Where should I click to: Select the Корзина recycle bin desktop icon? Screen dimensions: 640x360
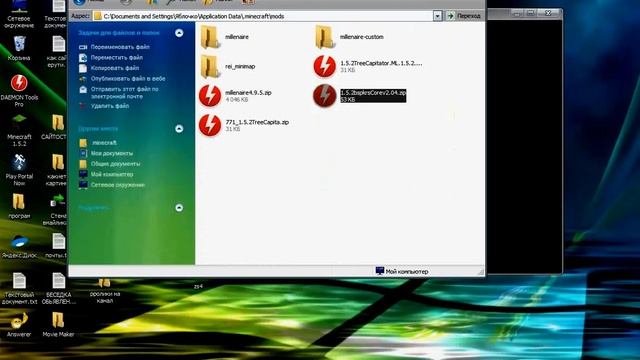tap(19, 49)
